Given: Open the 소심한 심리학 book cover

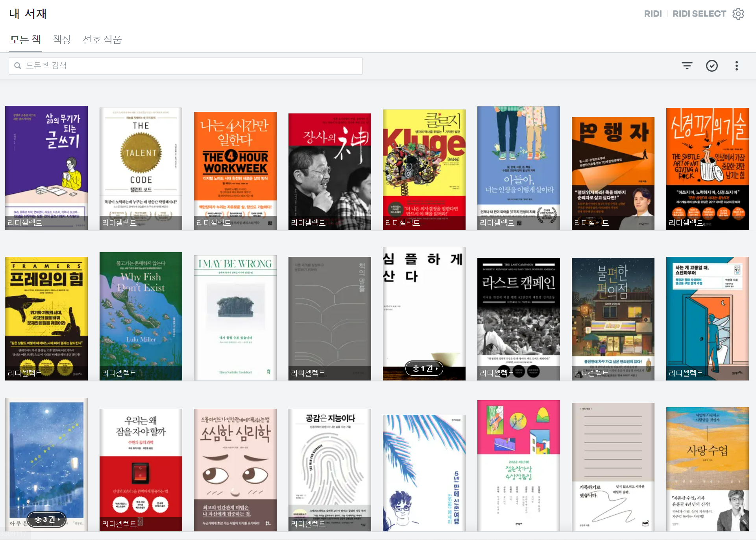Looking at the screenshot, I should (x=235, y=470).
